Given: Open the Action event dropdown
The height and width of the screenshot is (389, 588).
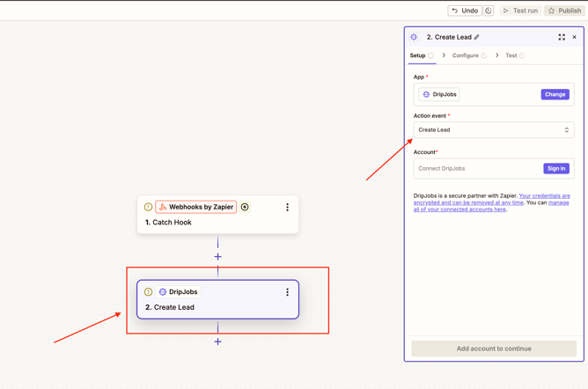Looking at the screenshot, I should pos(494,129).
